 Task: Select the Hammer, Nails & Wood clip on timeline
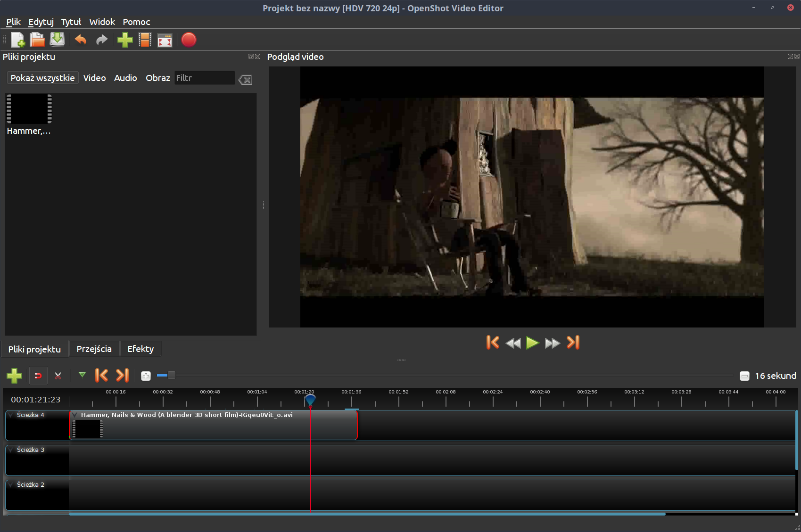214,425
